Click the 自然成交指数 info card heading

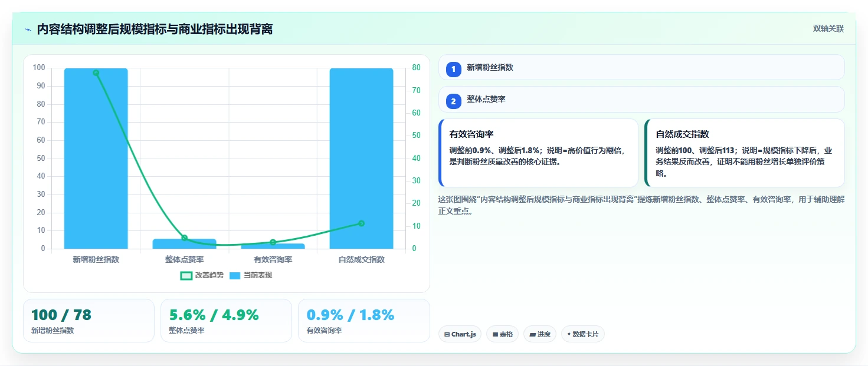click(682, 134)
